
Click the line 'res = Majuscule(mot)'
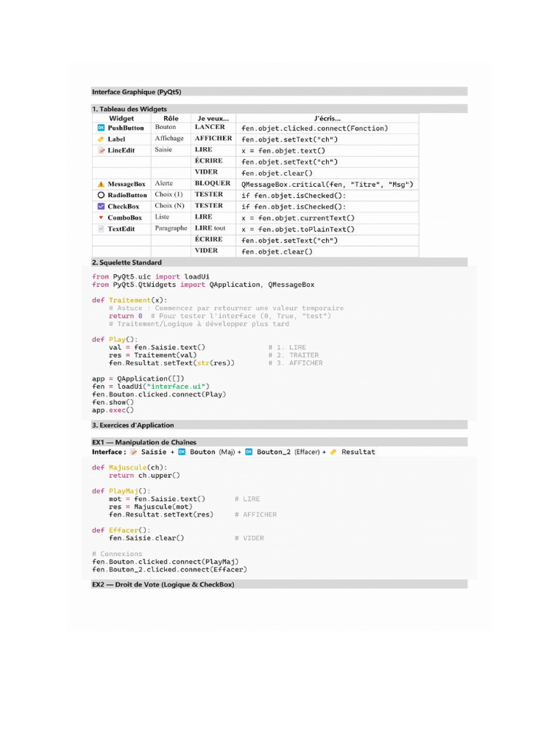[x=150, y=507]
